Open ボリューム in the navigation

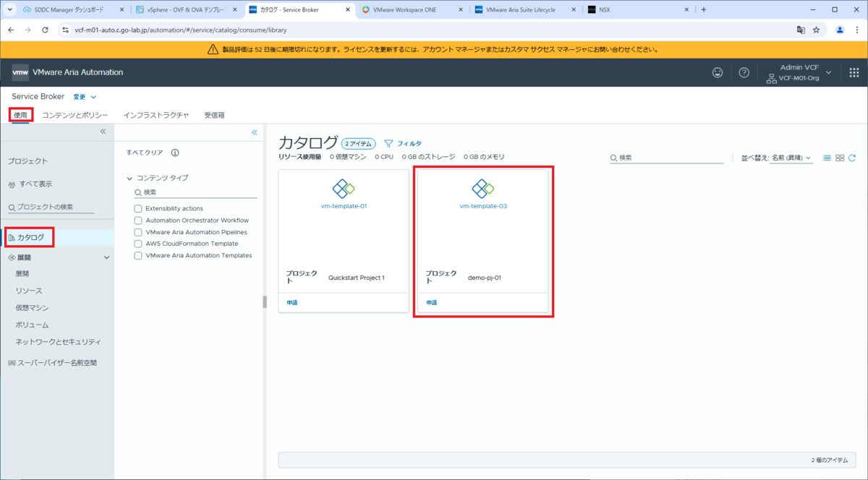33,325
